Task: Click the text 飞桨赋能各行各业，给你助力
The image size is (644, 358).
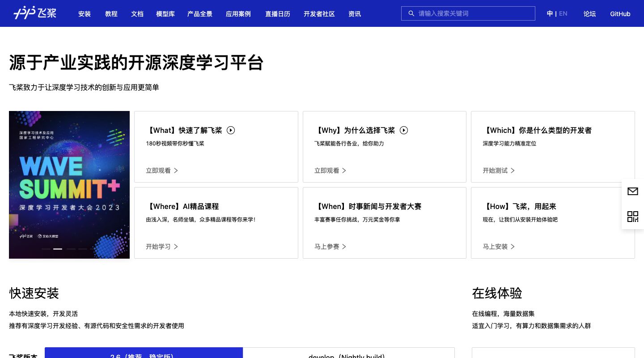Action: coord(349,144)
